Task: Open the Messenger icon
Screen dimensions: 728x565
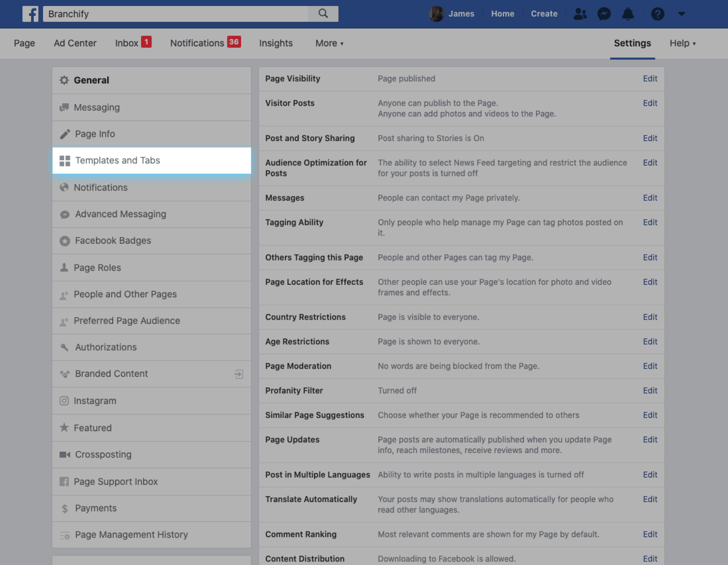Action: pos(604,14)
